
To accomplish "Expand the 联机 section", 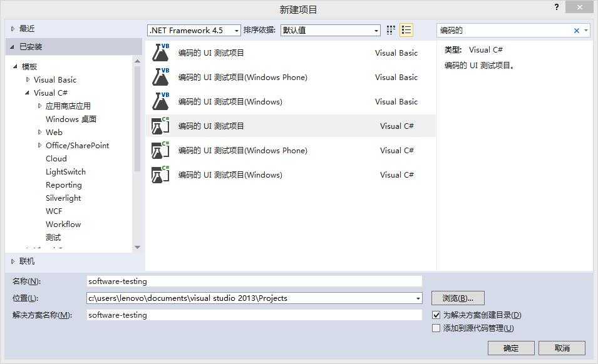I will tap(13, 261).
